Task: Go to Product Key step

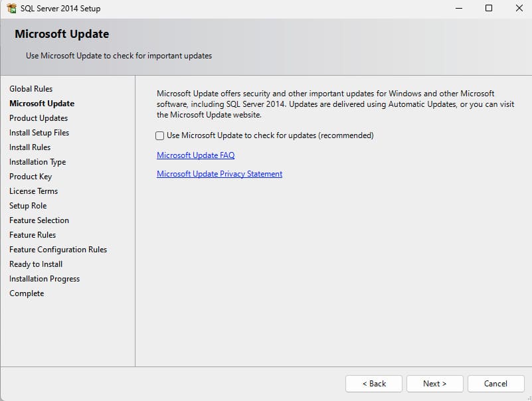Action: tap(31, 177)
